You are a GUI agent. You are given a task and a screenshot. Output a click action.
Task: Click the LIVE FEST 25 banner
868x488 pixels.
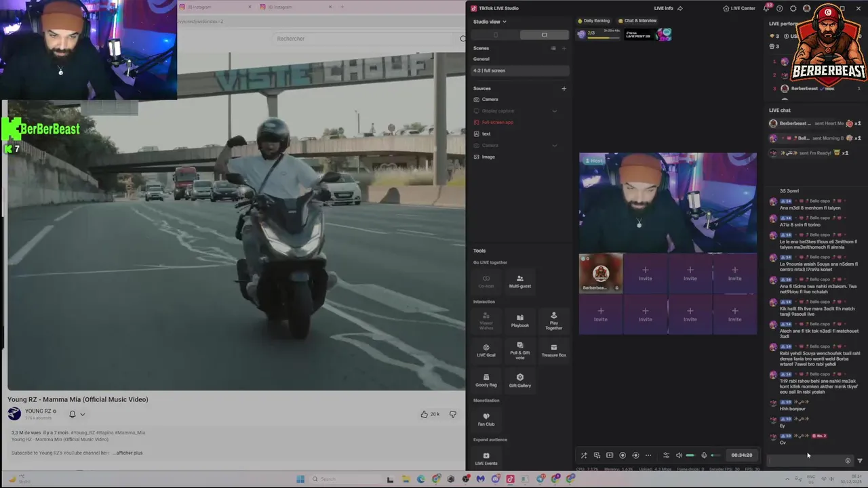tap(648, 34)
